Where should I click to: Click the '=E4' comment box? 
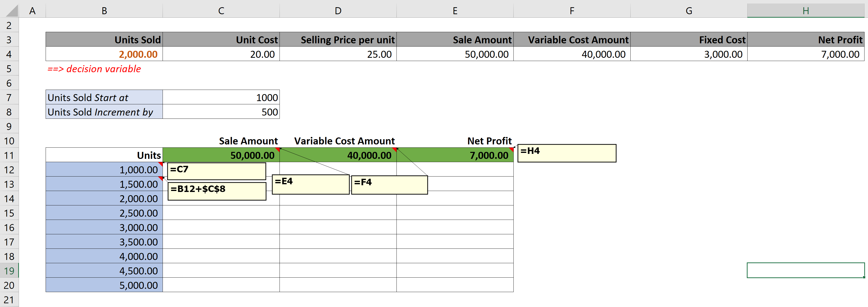(311, 184)
